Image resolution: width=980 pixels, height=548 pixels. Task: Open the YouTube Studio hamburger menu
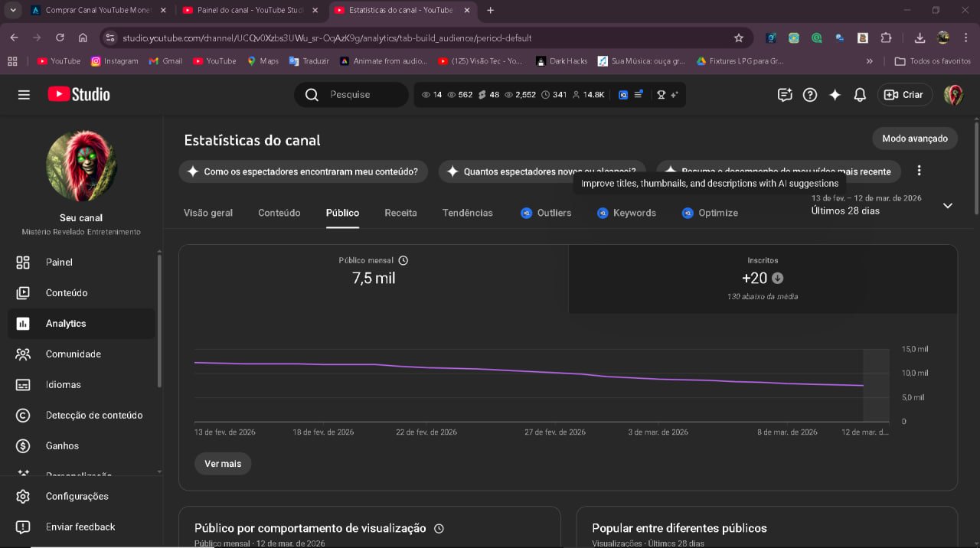coord(24,95)
